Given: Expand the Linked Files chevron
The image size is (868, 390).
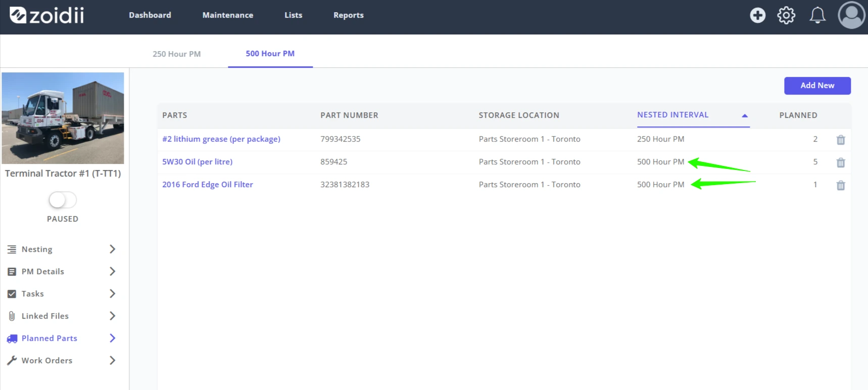Looking at the screenshot, I should click(x=112, y=316).
